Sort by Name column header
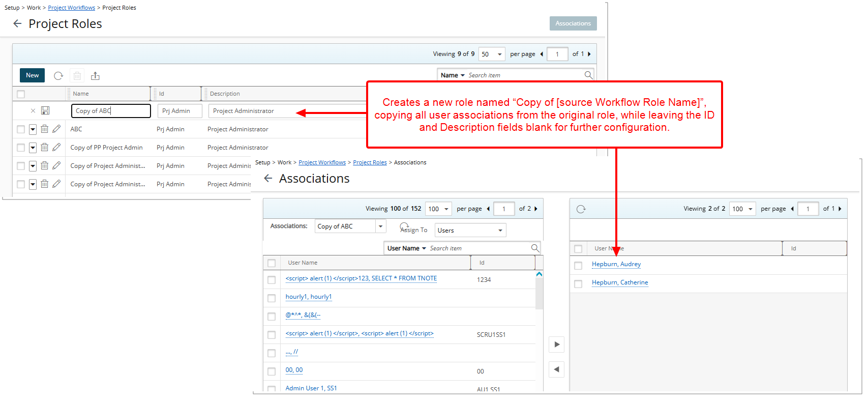Screen dimensions: 868x400 point(80,94)
